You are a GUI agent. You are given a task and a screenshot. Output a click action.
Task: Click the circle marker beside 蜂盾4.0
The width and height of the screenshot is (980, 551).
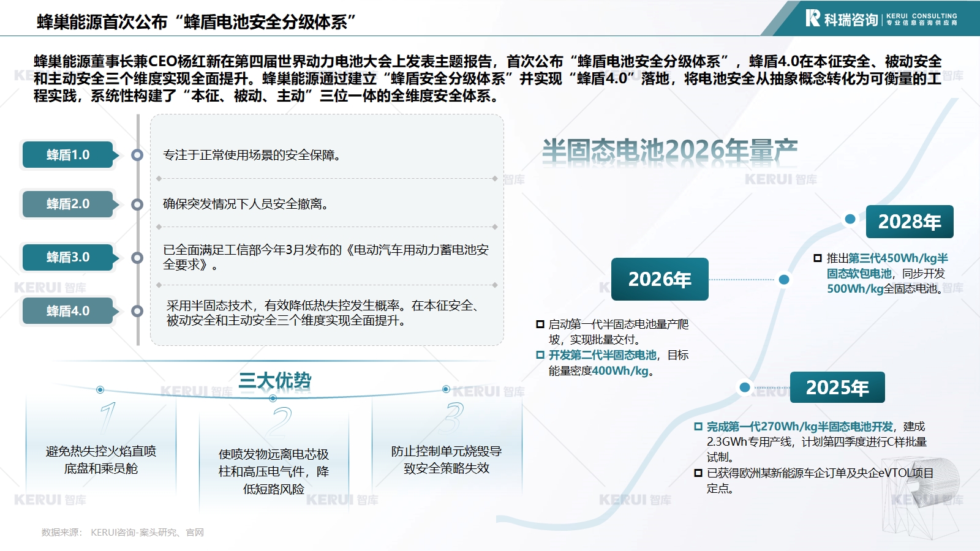tap(137, 311)
